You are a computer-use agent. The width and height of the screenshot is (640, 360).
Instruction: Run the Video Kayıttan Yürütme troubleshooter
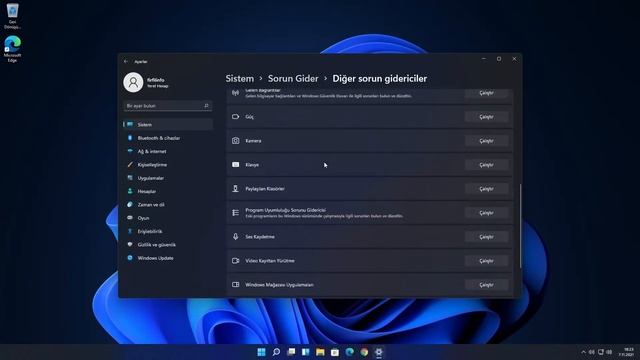tap(486, 261)
